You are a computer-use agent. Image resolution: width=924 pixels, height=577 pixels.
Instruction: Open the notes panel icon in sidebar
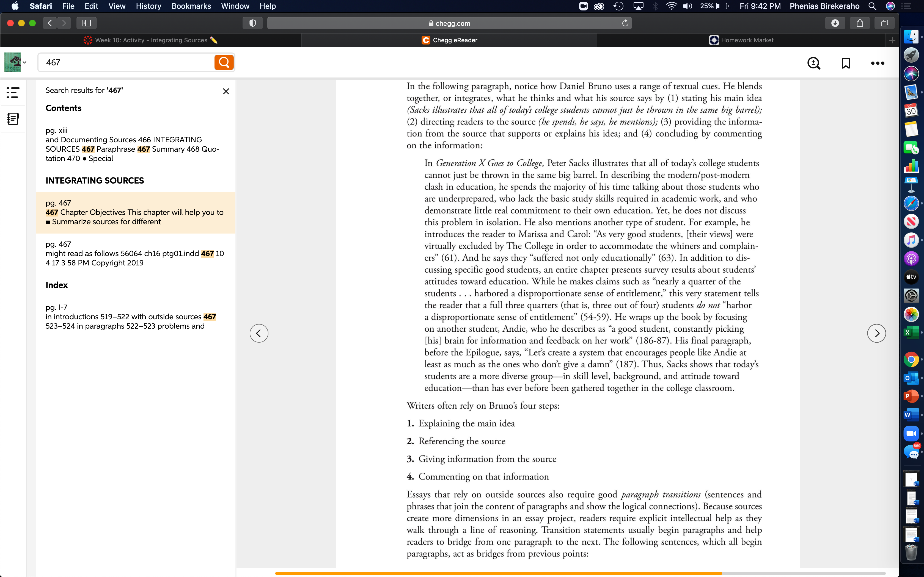[x=13, y=119]
